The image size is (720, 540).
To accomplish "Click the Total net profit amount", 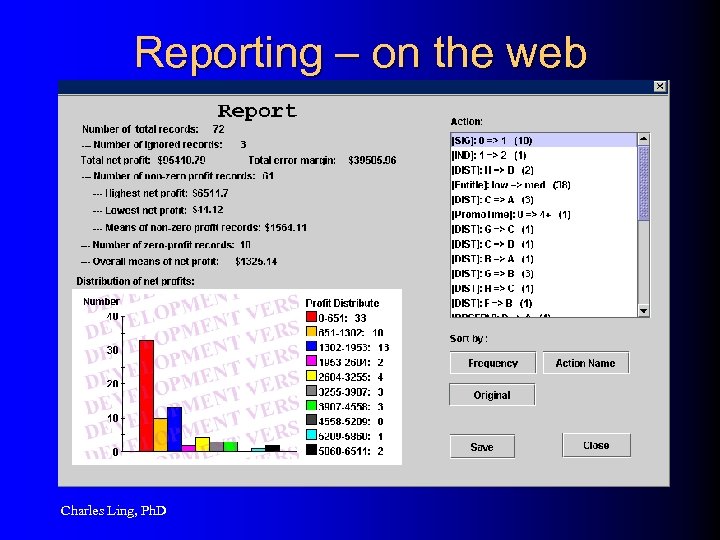I will 181,160.
